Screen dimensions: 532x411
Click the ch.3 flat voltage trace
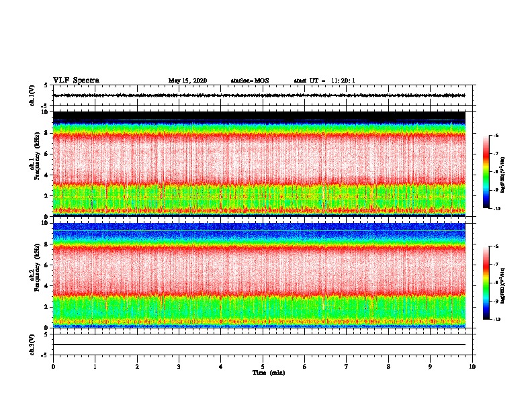(259, 345)
